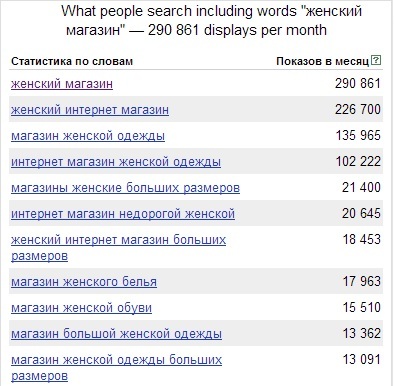Select 'магазин большой женской одежды' link

click(x=116, y=334)
